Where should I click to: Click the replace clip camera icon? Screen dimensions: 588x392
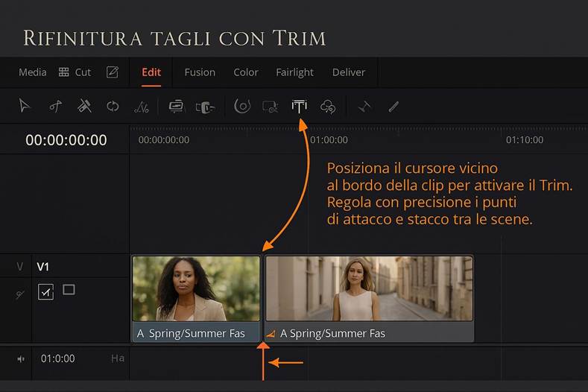tap(205, 107)
